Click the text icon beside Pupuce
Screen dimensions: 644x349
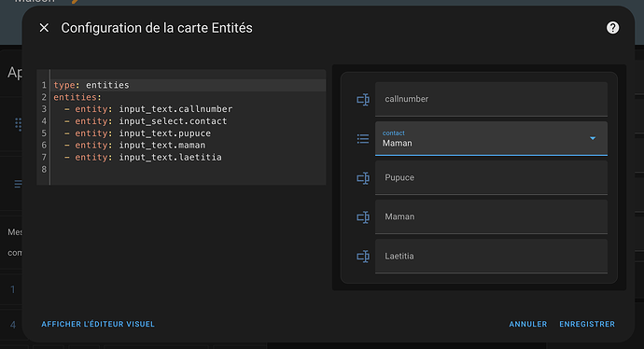(363, 178)
